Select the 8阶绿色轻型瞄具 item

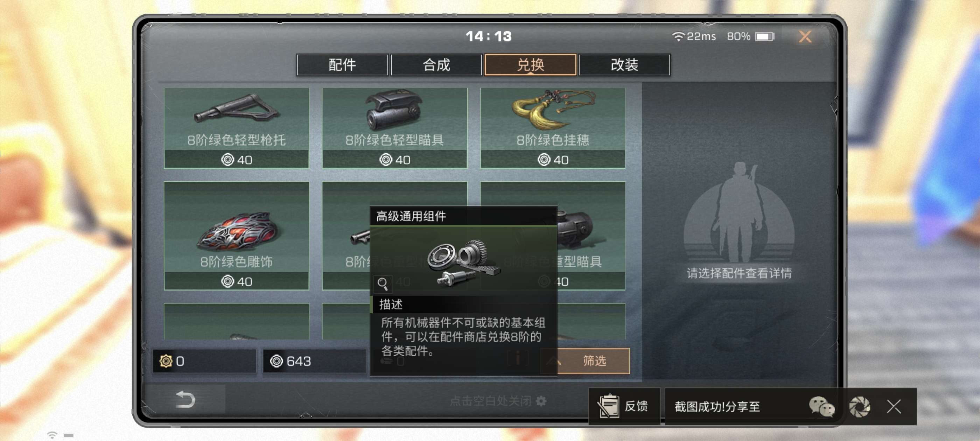[394, 128]
